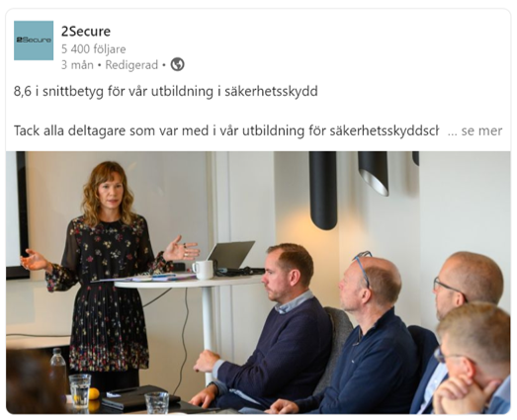The width and height of the screenshot is (517, 420).
Task: Click the 5 400 följare follower count
Action: click(x=94, y=49)
